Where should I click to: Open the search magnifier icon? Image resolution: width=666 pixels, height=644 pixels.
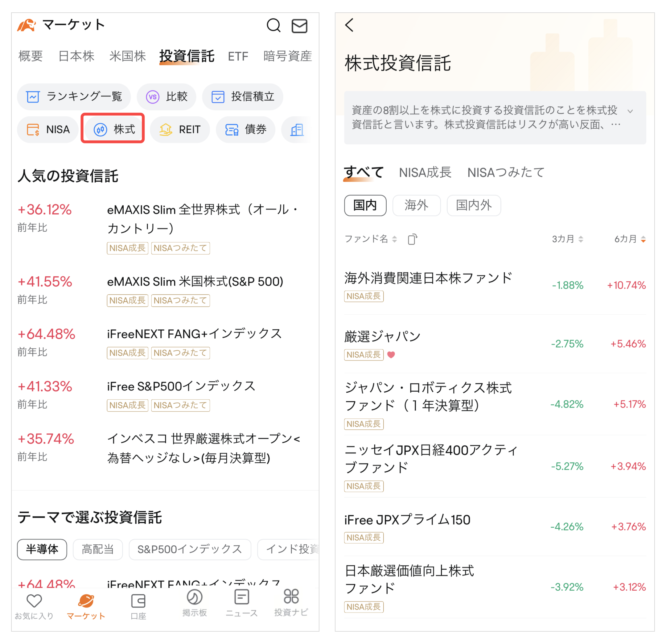pos(273,26)
